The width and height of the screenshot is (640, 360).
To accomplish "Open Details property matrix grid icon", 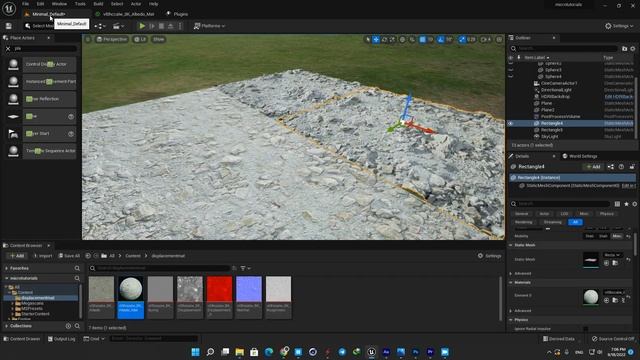I will [x=618, y=204].
